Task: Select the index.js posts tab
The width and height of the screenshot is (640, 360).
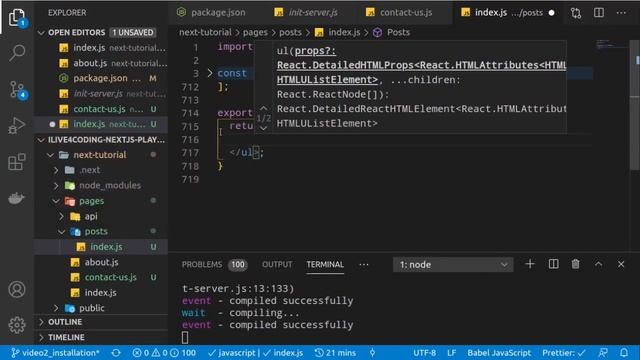Action: tap(508, 13)
